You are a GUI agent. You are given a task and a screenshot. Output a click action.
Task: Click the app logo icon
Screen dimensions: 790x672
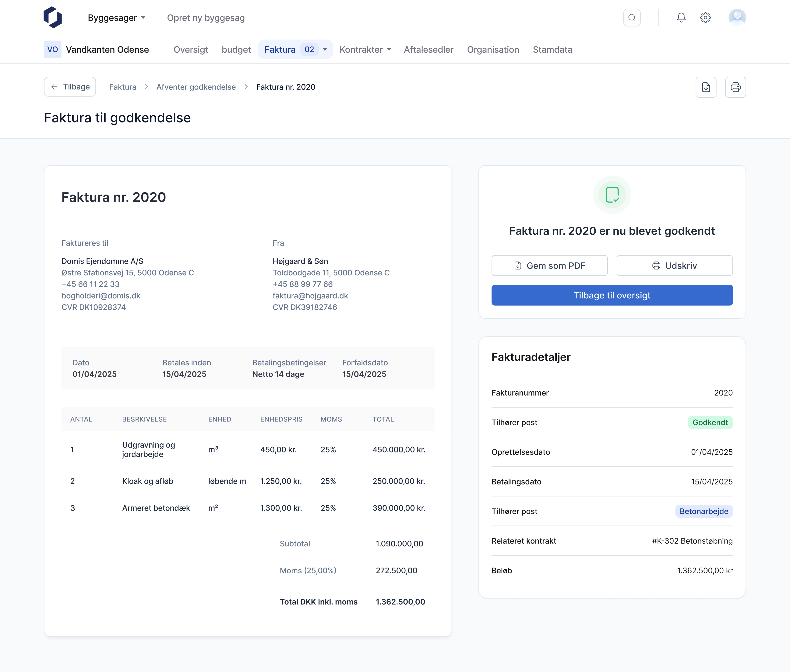(x=53, y=18)
